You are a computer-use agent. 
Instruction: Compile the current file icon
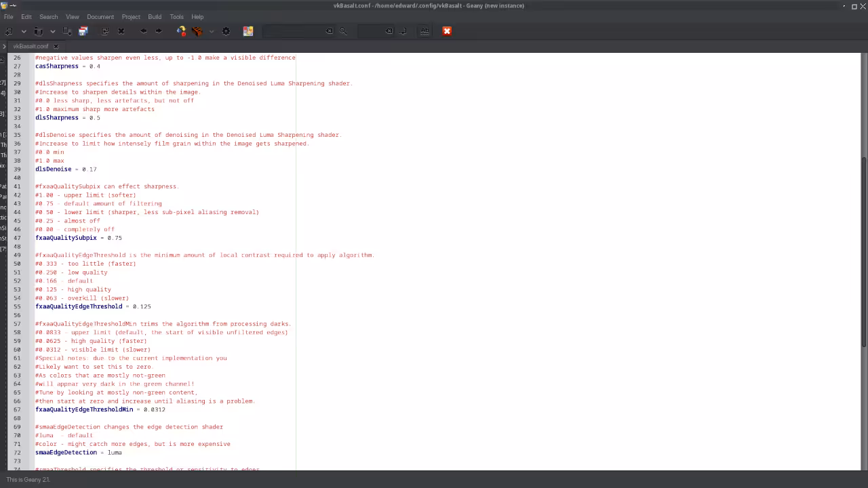pos(181,31)
